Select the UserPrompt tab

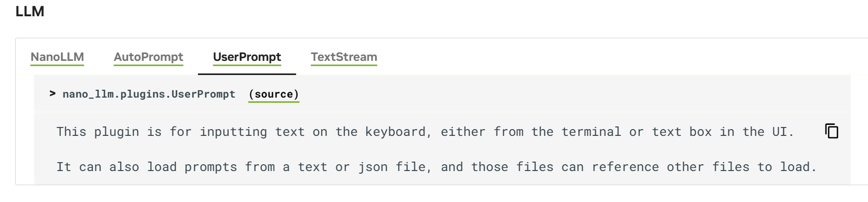(247, 57)
